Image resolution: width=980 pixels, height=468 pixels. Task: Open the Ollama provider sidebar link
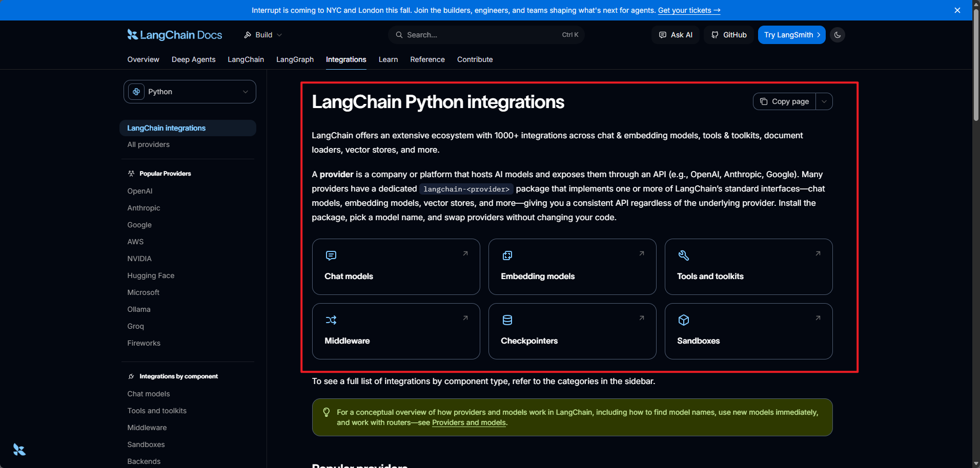(139, 309)
